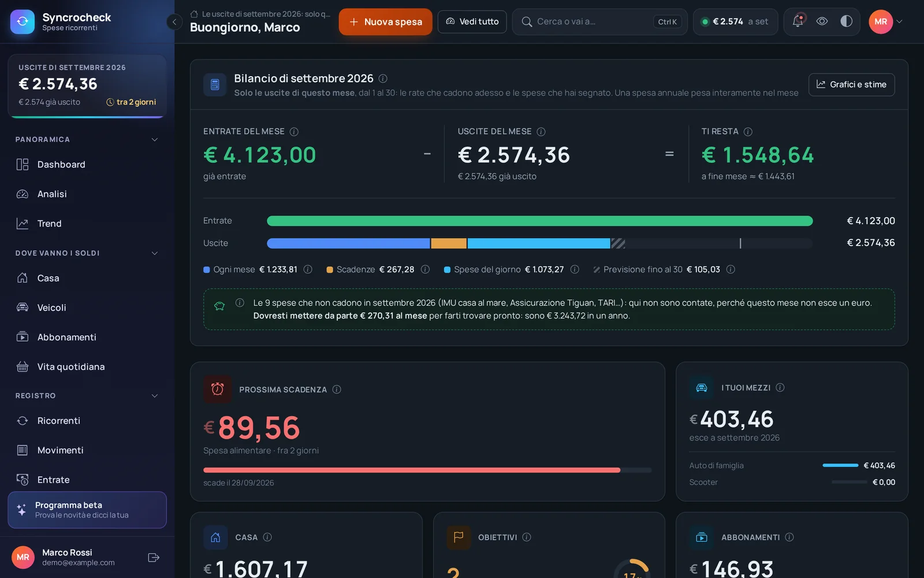Click the logout icon next to Marco Rossi
The image size is (924, 578).
(154, 558)
